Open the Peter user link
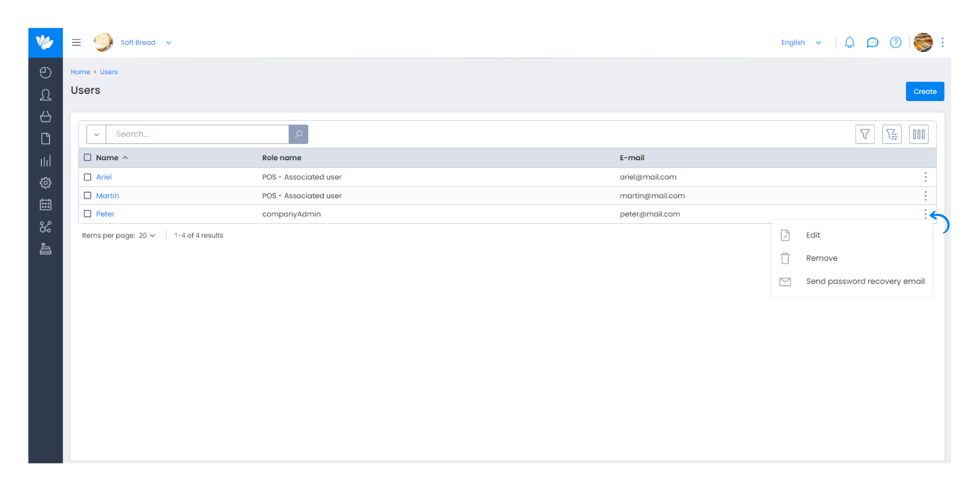This screenshot has width=980, height=492. click(x=105, y=214)
